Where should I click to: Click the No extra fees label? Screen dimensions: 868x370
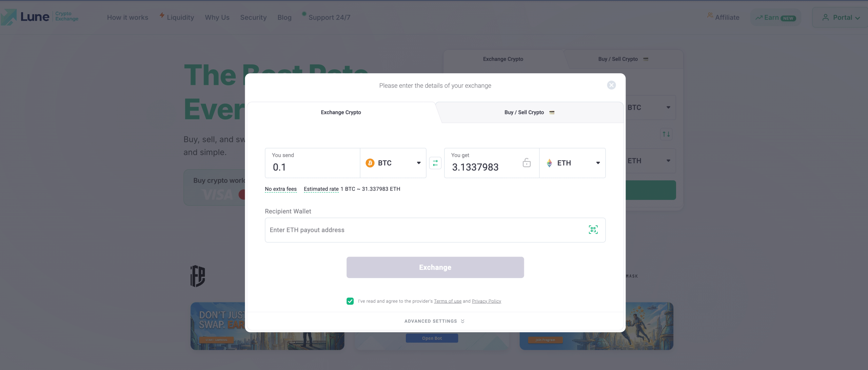click(281, 189)
